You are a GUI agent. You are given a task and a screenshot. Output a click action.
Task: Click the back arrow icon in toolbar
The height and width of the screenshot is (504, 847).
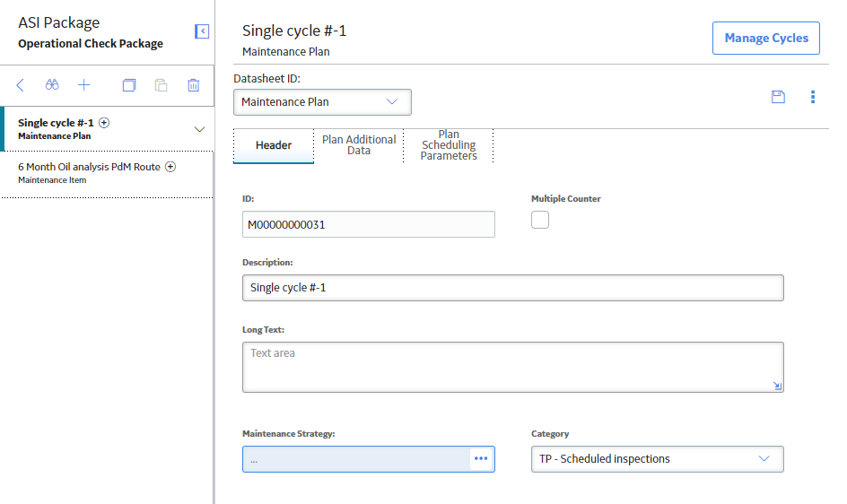21,85
